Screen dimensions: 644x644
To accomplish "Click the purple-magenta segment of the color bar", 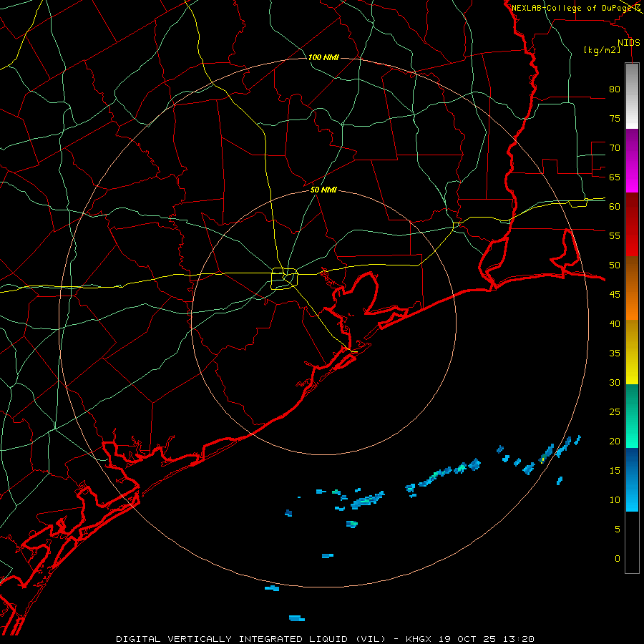I will (x=632, y=161).
